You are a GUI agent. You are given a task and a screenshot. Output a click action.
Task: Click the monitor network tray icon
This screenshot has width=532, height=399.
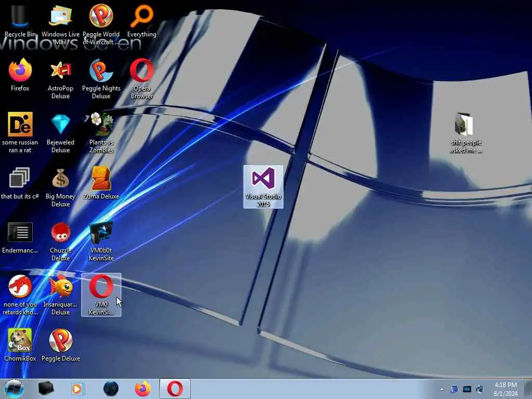[467, 389]
